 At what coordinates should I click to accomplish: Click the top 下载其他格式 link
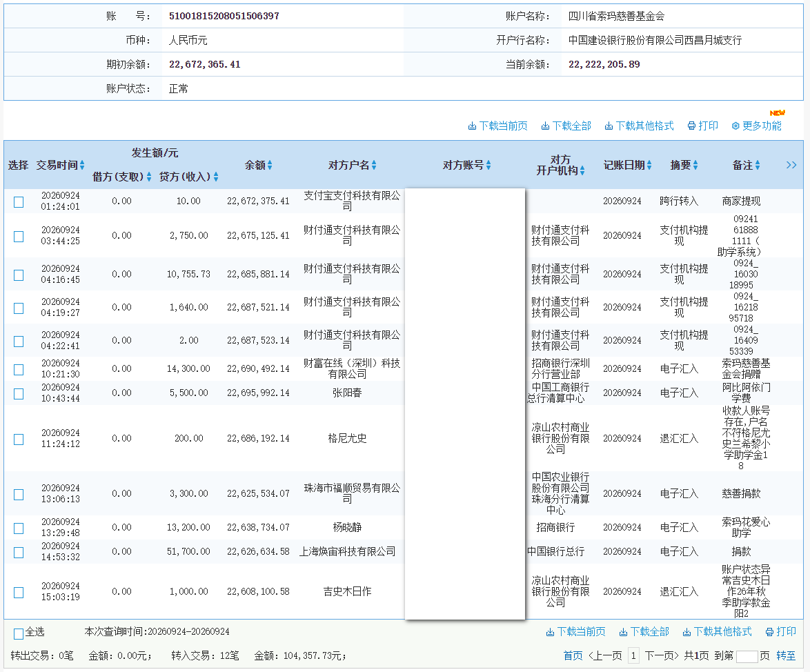coord(644,126)
